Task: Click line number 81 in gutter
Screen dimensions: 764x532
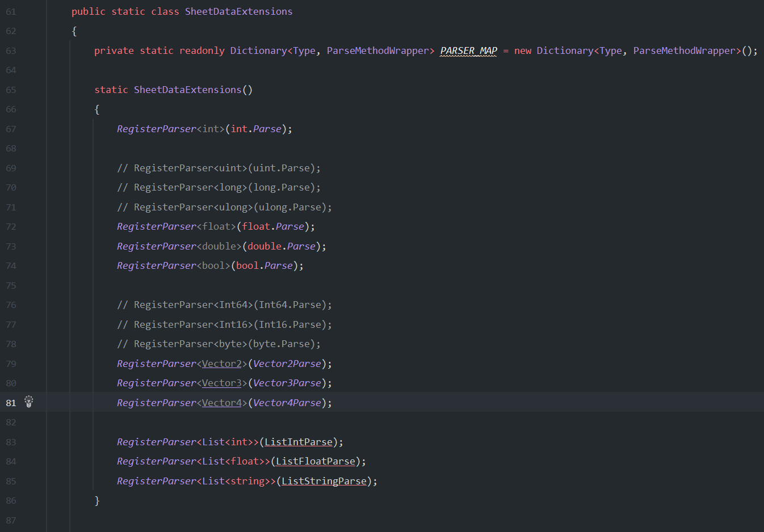Action: (x=11, y=403)
